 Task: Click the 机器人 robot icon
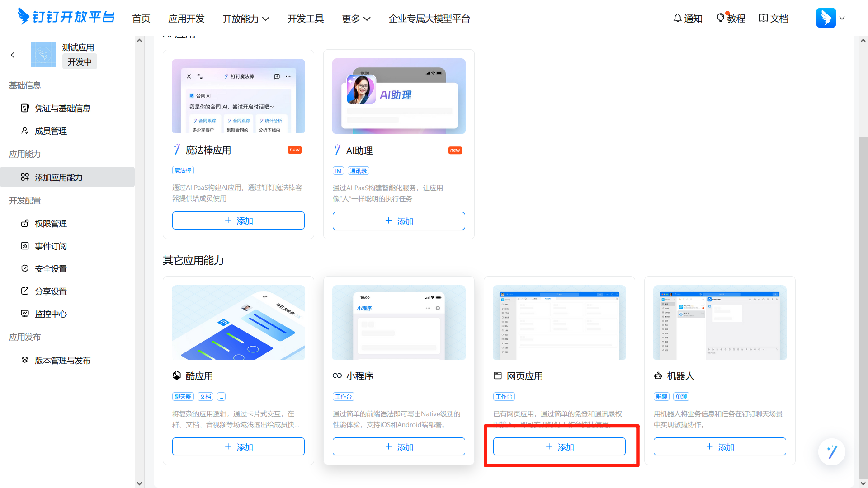point(658,375)
